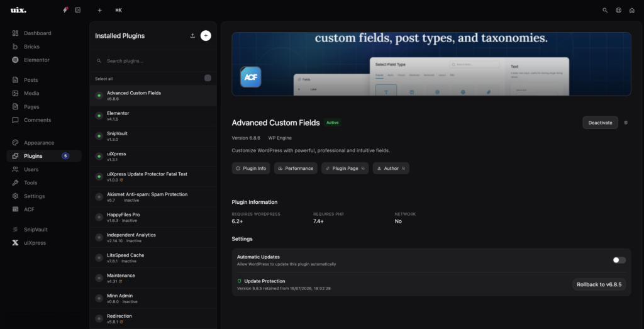This screenshot has height=329, width=644.
Task: Click the Plugins count badge 5
Action: pos(65,156)
